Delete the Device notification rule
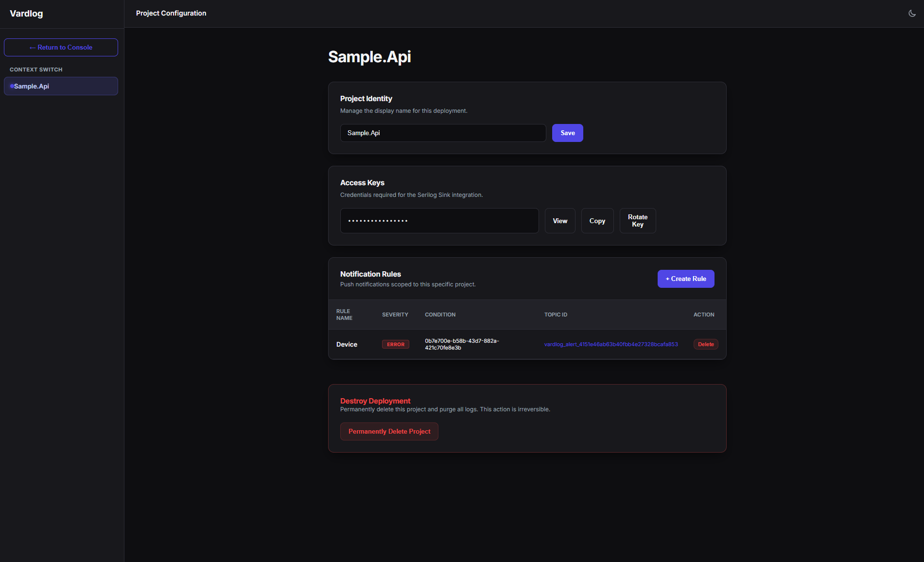Screen dimensions: 924x562 pos(706,344)
